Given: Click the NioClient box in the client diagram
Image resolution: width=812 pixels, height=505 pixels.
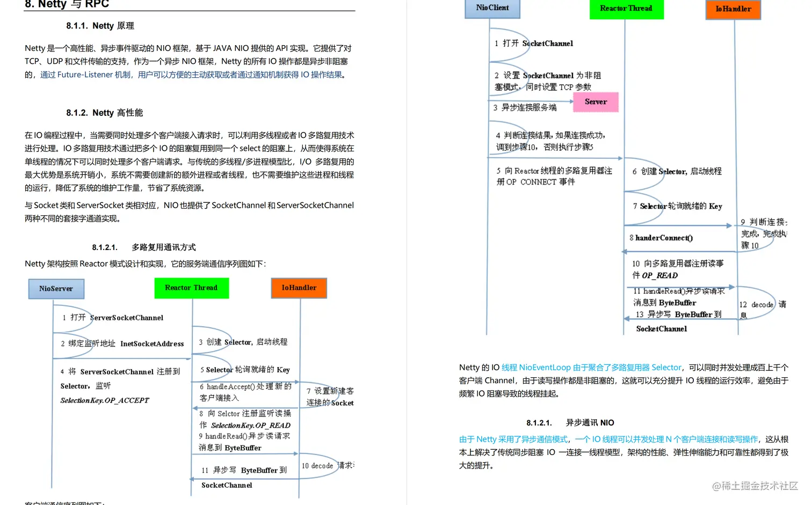Looking at the screenshot, I should 492,8.
